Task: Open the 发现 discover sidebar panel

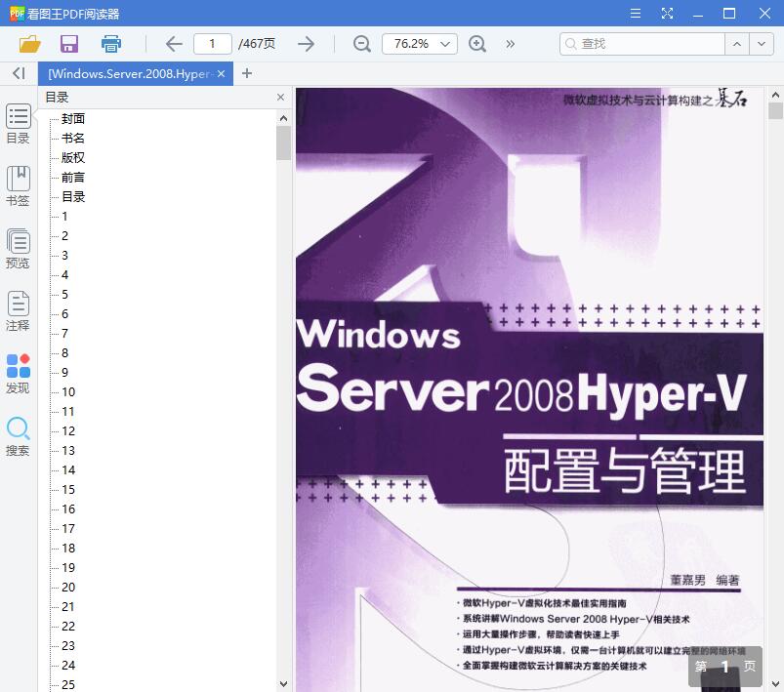Action: click(18, 374)
